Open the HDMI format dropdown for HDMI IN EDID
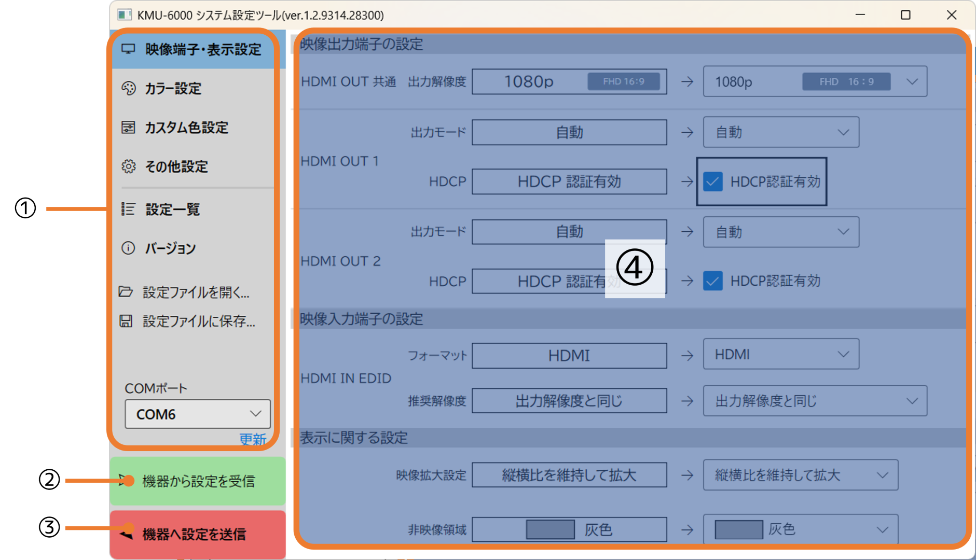976x560 pixels. pos(781,355)
